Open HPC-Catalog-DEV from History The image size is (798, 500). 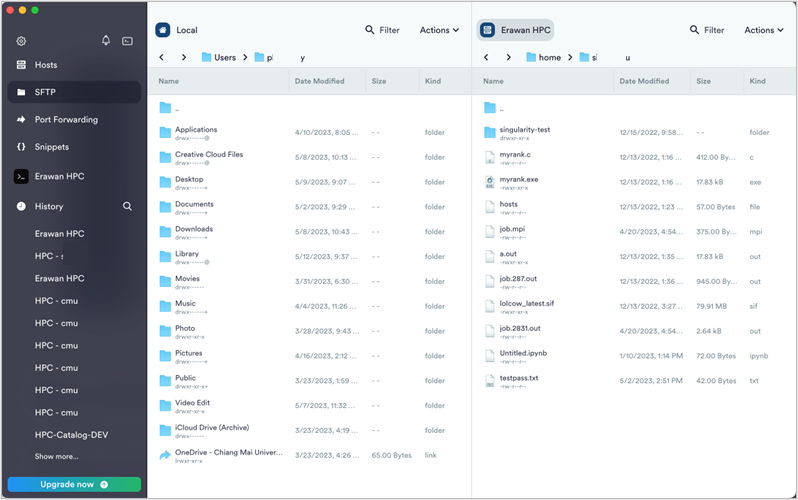[x=70, y=435]
